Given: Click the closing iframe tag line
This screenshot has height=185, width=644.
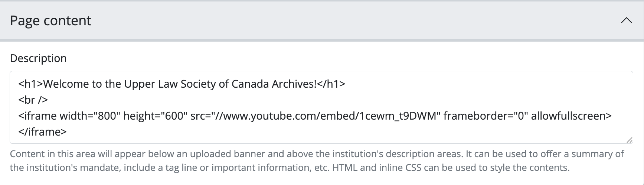Looking at the screenshot, I should (x=42, y=132).
